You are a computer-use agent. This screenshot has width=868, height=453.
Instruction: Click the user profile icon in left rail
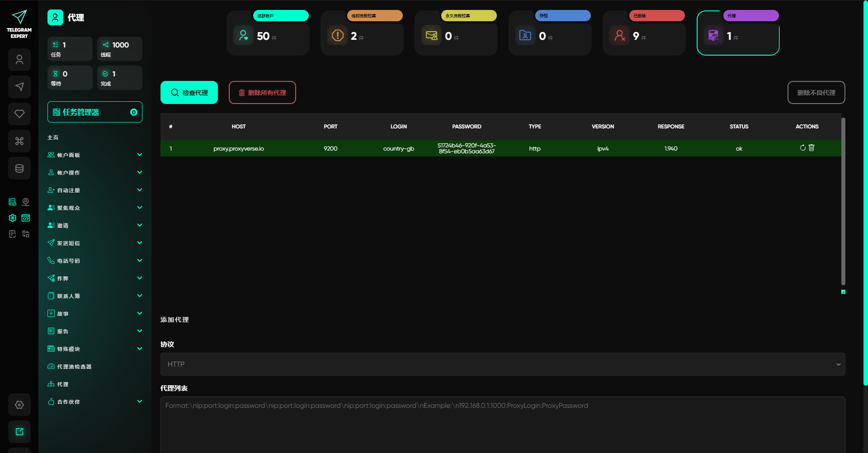19,60
